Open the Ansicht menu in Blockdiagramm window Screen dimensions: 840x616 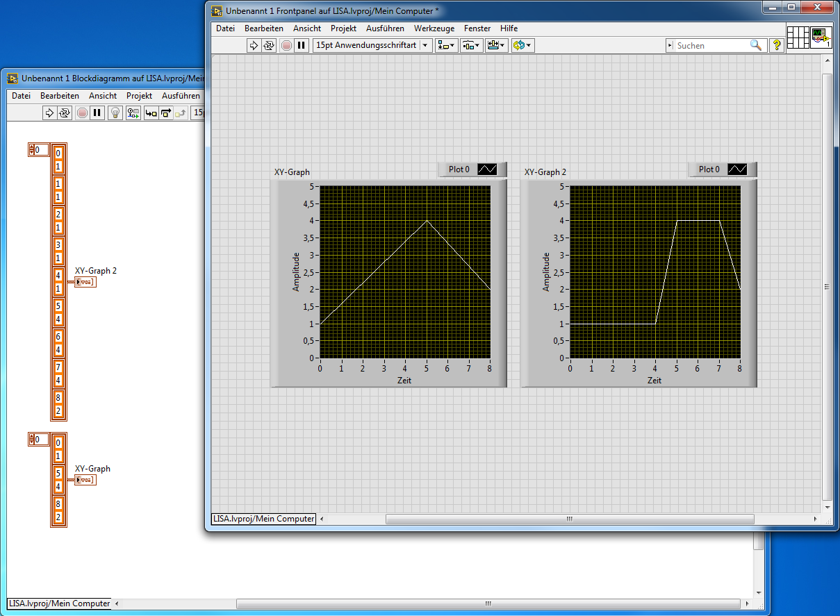tap(103, 96)
